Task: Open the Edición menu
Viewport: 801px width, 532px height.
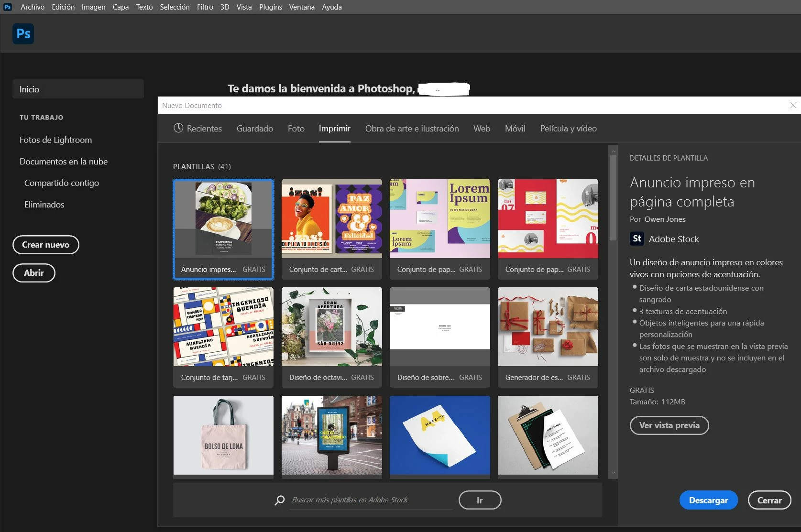Action: click(63, 7)
